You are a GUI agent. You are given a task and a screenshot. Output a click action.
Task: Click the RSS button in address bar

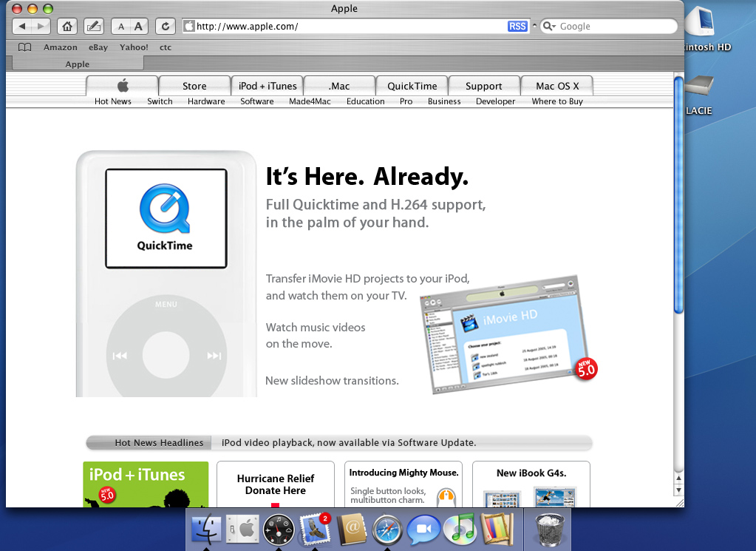pos(517,26)
